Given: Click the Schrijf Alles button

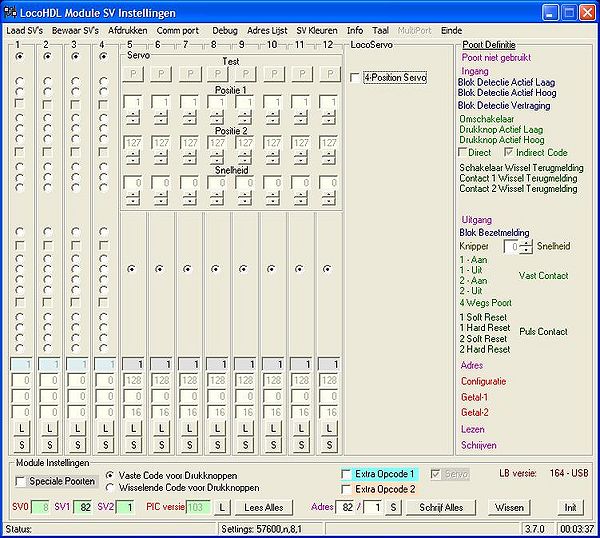Looking at the screenshot, I should (441, 508).
